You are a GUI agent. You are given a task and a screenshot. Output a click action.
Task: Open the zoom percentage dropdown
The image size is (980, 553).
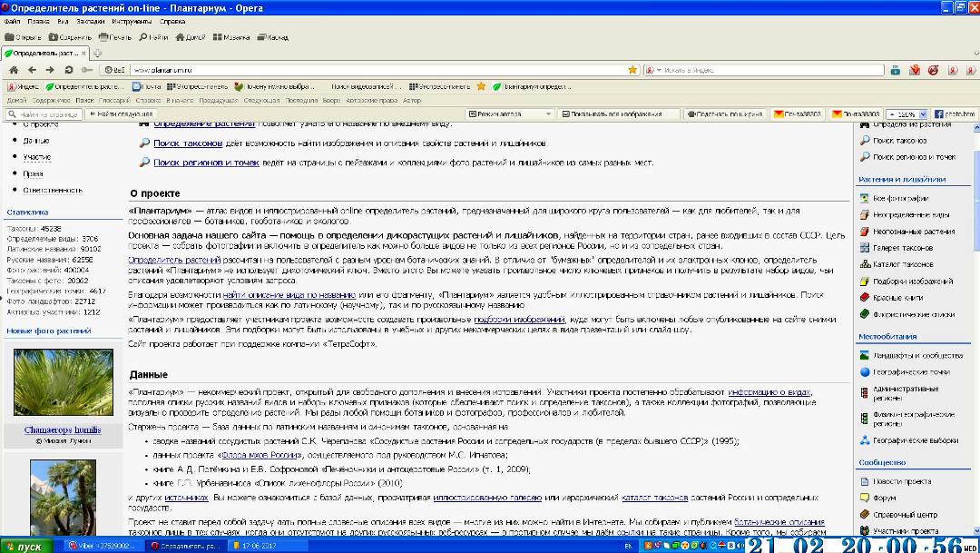924,114
